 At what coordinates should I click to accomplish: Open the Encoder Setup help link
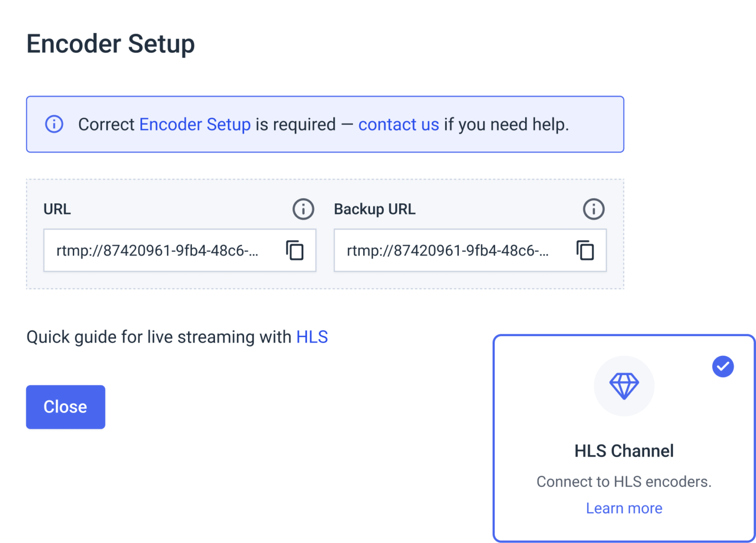click(x=195, y=124)
